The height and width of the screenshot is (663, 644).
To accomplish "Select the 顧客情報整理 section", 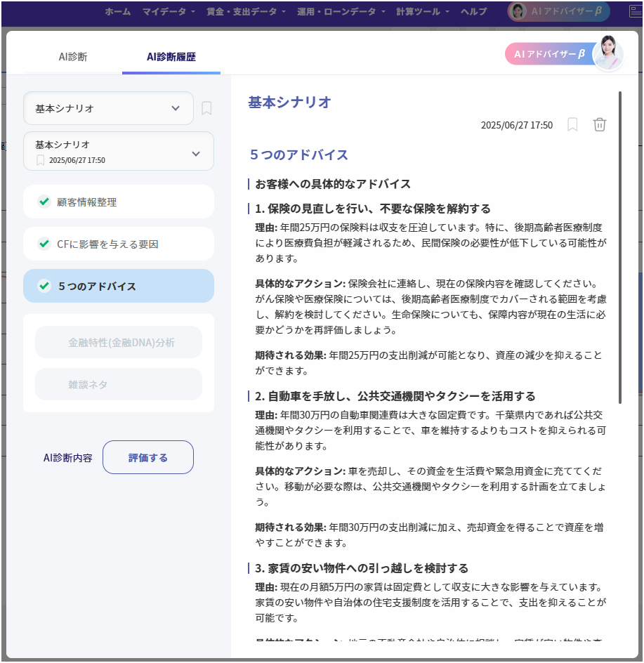I will [x=119, y=202].
